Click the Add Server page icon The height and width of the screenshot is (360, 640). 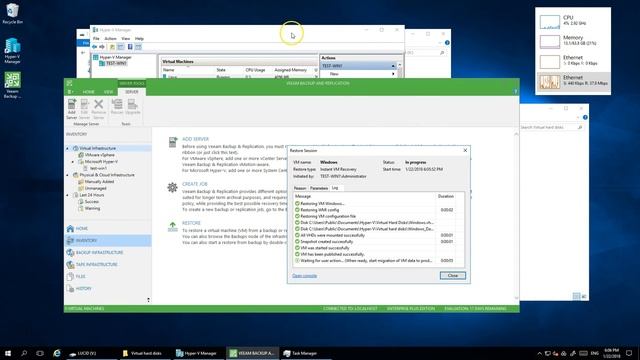click(x=173, y=142)
